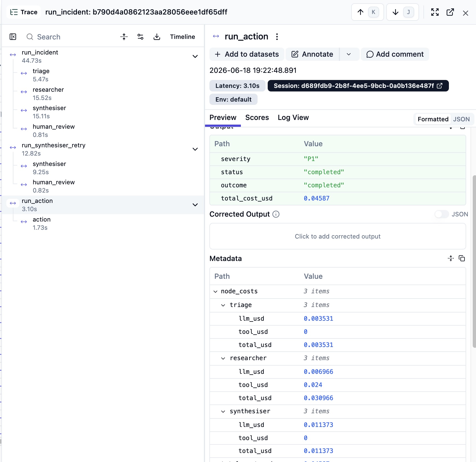Collapse all nodes icon in tree toolbar
The height and width of the screenshot is (462, 476).
click(124, 37)
